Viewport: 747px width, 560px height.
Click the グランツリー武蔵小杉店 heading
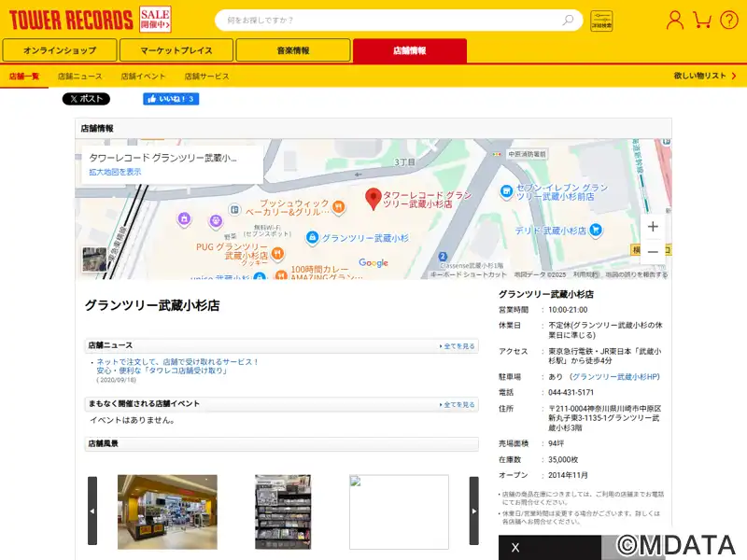click(152, 305)
